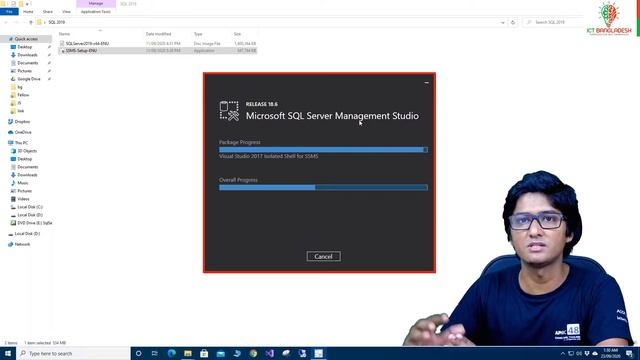Viewport: 640px width, 360px height.
Task: Open the taskbar clock and date
Action: pos(611,353)
